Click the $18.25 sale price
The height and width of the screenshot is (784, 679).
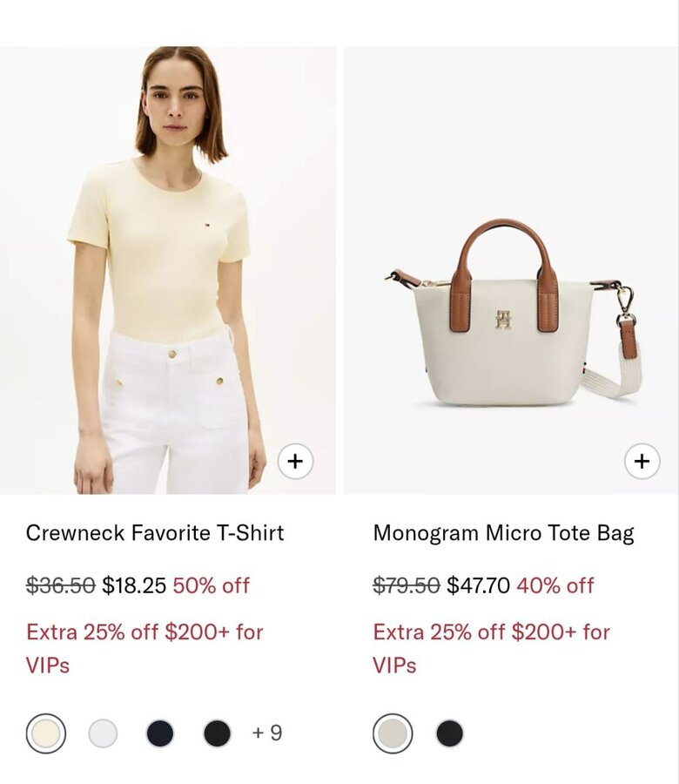pos(134,585)
